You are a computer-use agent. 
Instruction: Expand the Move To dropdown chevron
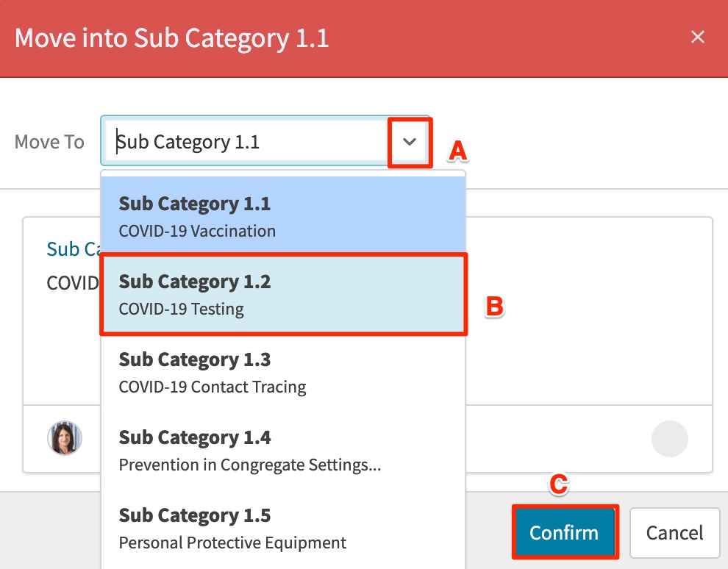410,142
